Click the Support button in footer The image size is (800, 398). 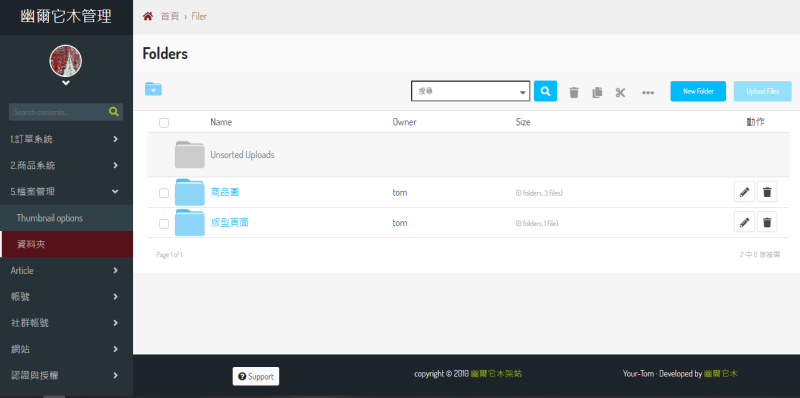coord(256,377)
